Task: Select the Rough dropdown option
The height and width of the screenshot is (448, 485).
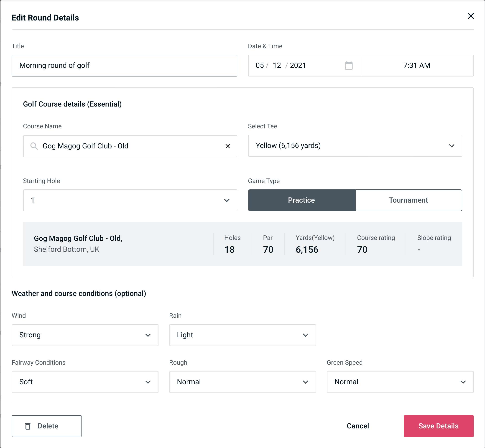Action: [242, 382]
